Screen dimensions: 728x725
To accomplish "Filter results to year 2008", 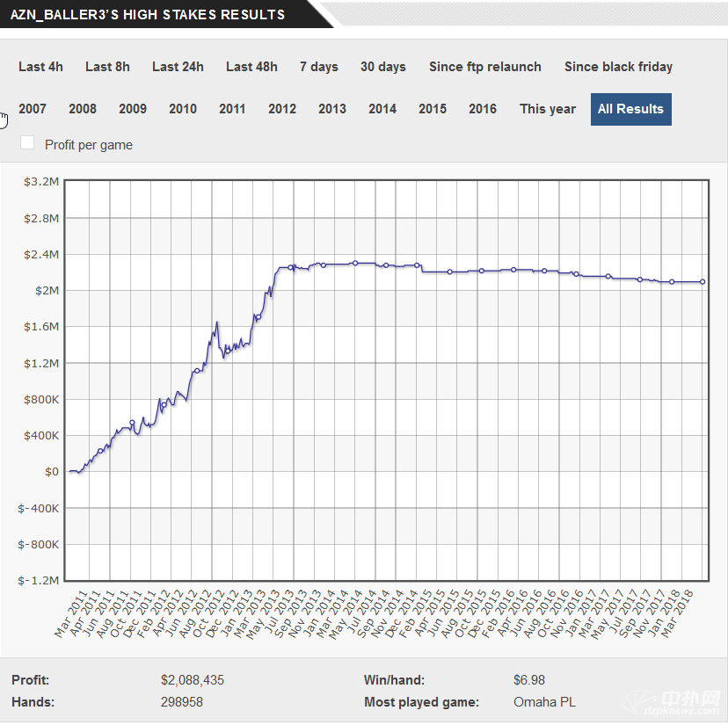I will pos(83,109).
